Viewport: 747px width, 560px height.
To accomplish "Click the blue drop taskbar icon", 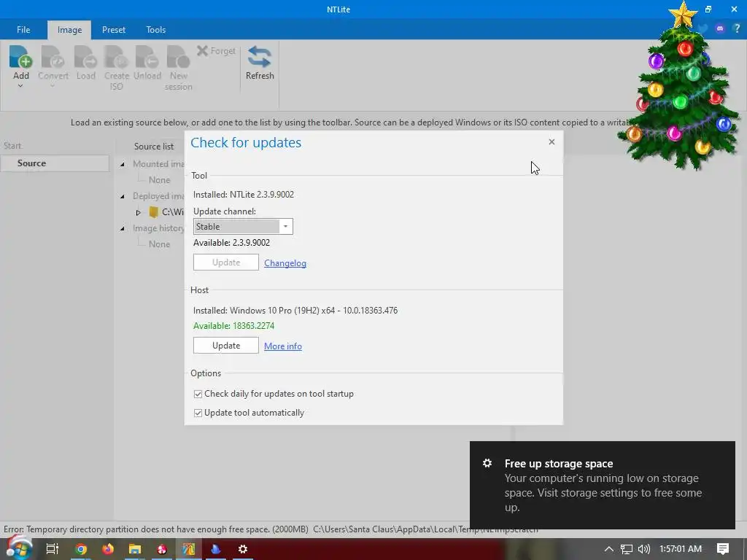I will 216,549.
